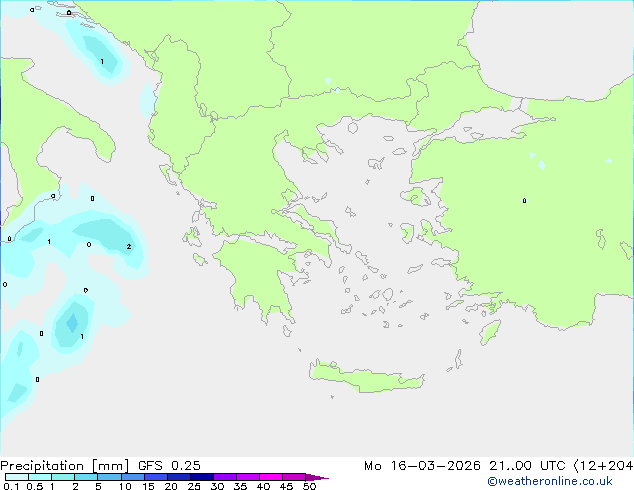Pick the 1–2 mm legend color swatch
The height and width of the screenshot is (490, 634).
click(63, 477)
